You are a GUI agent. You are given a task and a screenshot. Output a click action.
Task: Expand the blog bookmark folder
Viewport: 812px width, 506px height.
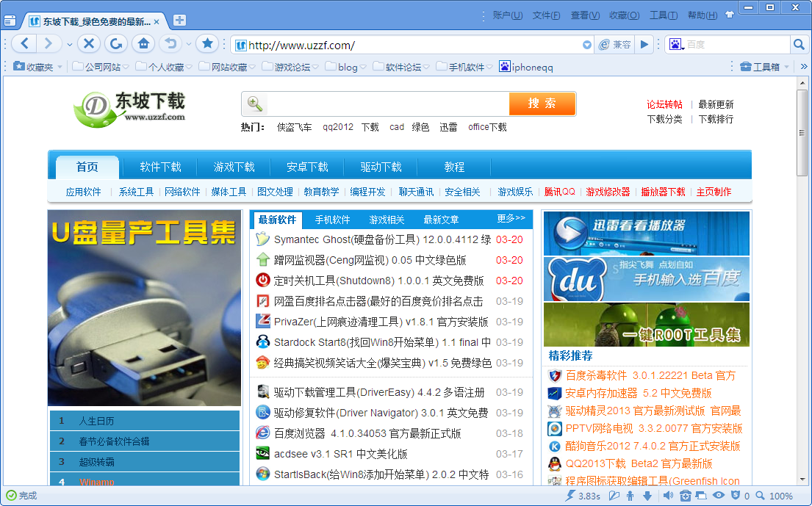[346, 67]
